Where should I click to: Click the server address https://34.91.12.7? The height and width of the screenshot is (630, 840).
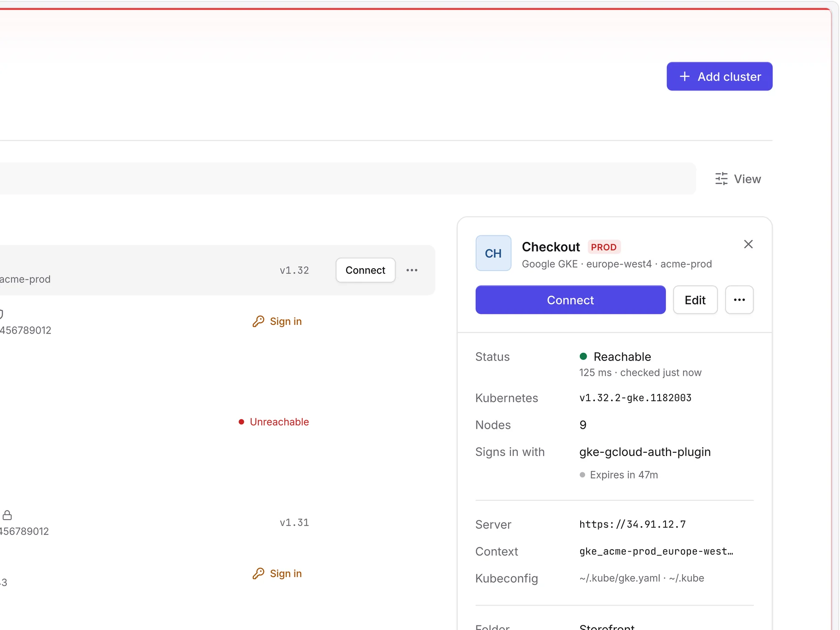coord(632,524)
